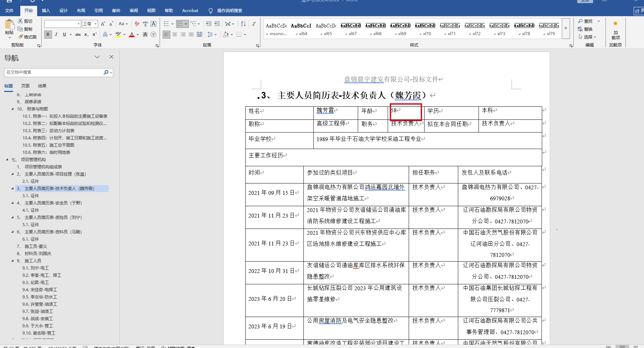Apply character border with the boxed A icon
Image resolution: width=644 pixels, height=348 pixels.
[153, 24]
